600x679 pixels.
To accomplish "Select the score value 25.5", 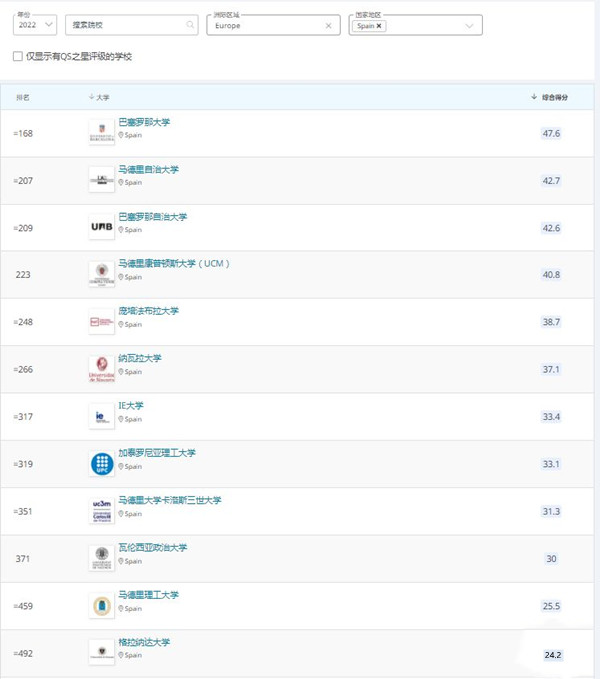I will click(551, 606).
